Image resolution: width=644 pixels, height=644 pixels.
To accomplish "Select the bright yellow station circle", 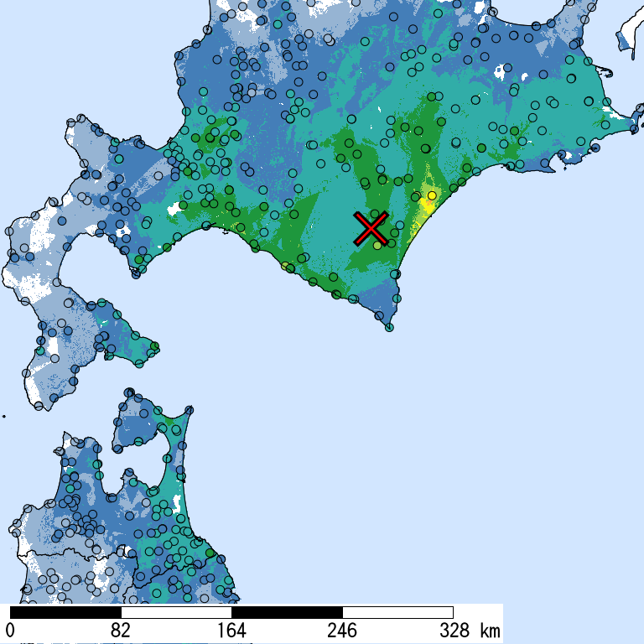I will 432,195.
